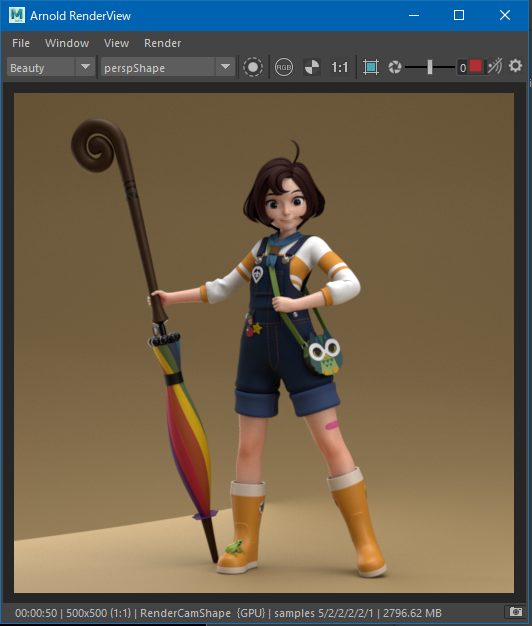Viewport: 532px width, 626px height.
Task: Open the File menu
Action: [x=21, y=43]
